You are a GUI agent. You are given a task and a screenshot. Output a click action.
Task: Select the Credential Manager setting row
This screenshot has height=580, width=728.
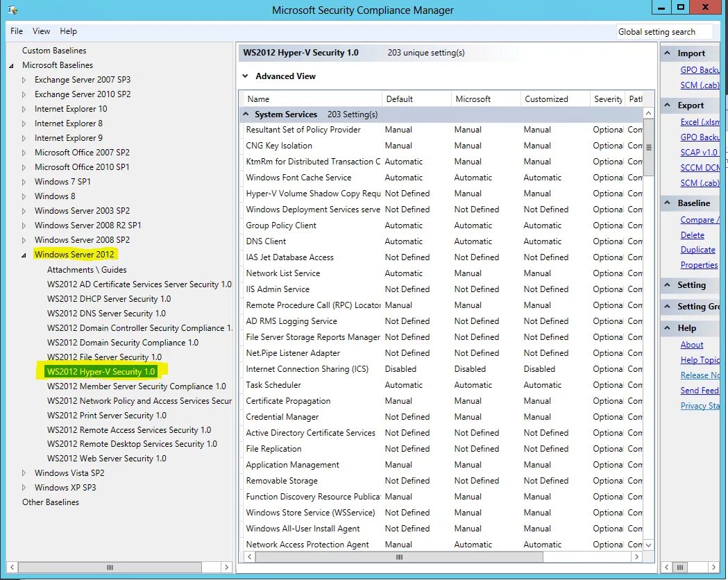(441, 417)
